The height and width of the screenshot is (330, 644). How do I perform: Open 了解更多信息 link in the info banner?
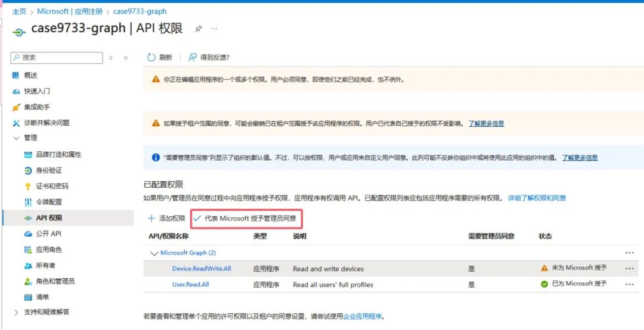580,157
